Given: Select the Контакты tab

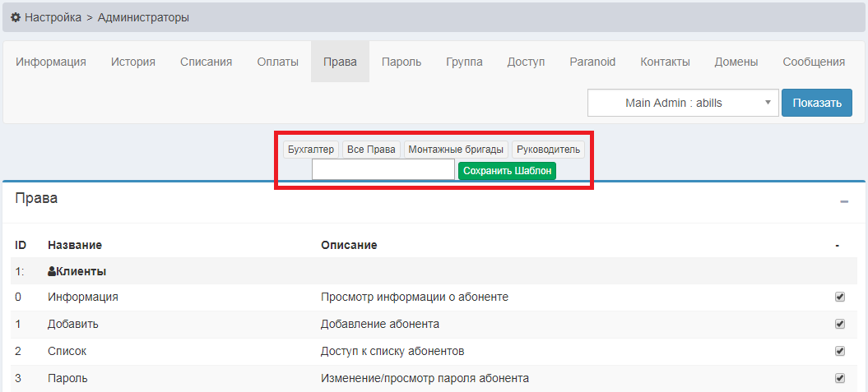Looking at the screenshot, I should point(665,62).
